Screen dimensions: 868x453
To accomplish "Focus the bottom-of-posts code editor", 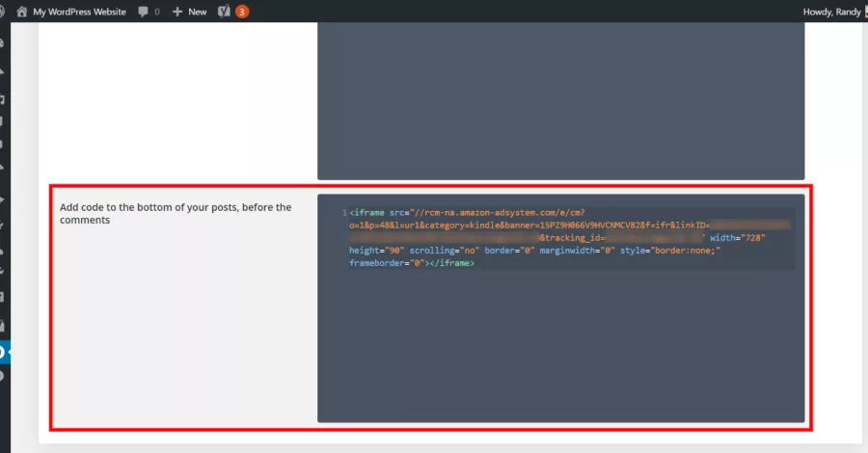I will point(560,308).
